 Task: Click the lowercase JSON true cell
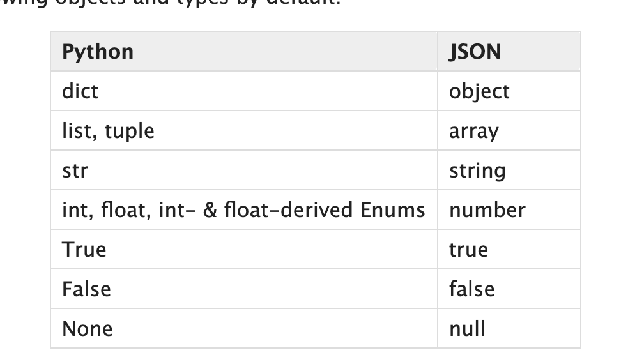click(468, 249)
